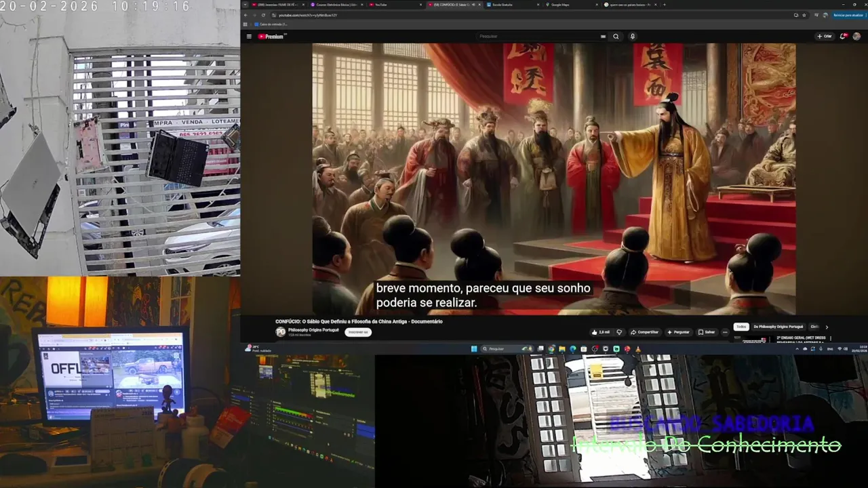Open the bookmarks bar apps grid icon
The image size is (868, 488).
pos(245,24)
